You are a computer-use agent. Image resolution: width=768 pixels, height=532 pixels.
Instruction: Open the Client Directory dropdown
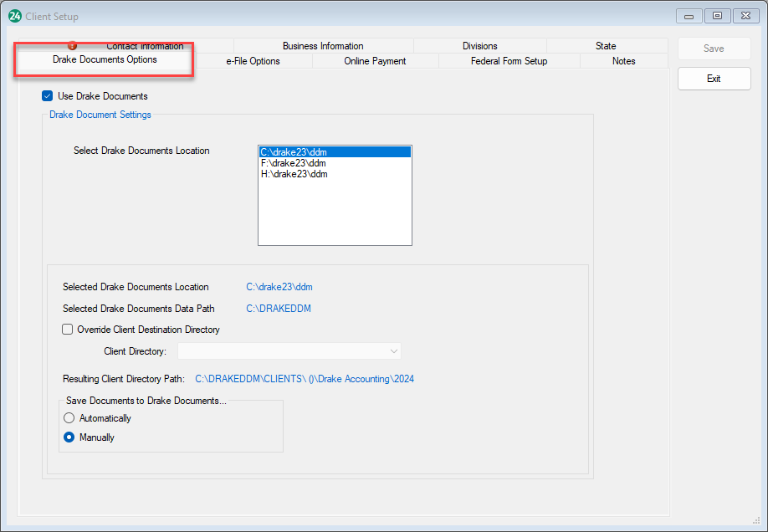tap(393, 350)
